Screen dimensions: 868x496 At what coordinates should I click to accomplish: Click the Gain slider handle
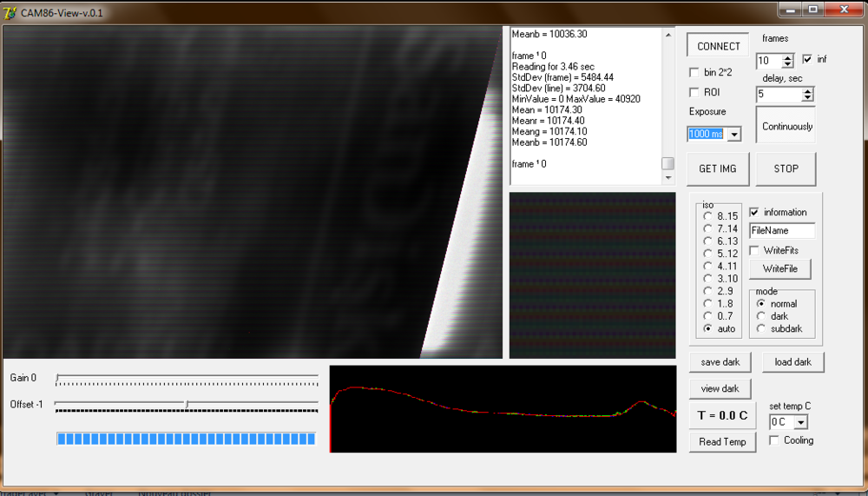tap(57, 378)
